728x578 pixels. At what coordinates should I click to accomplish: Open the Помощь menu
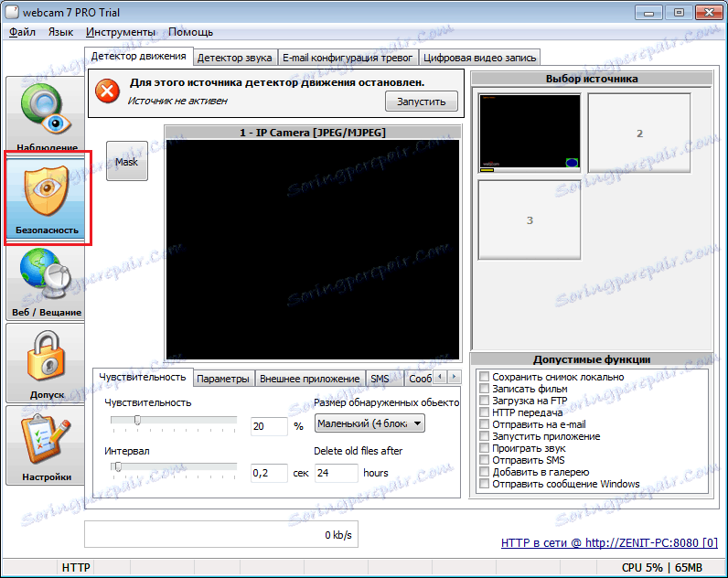pos(190,32)
